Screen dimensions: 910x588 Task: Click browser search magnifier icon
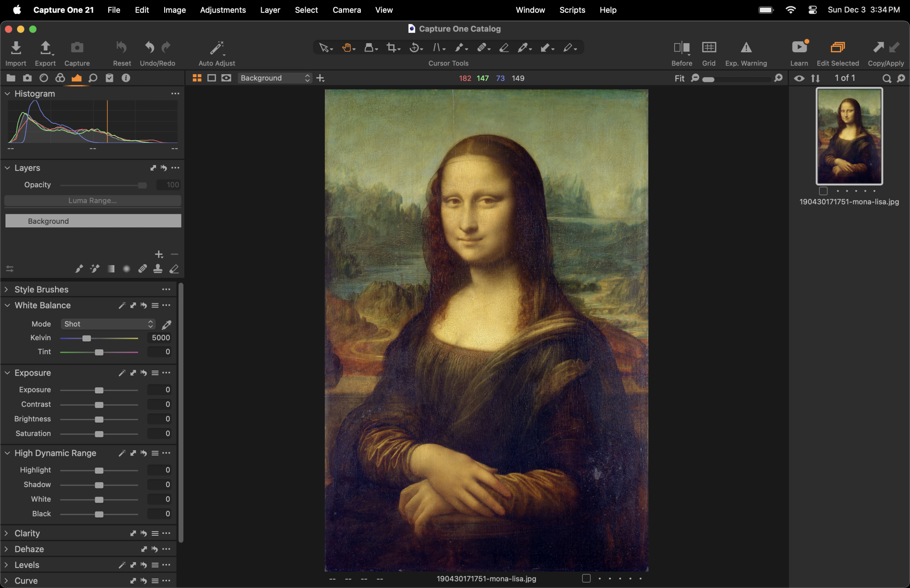pyautogui.click(x=886, y=78)
